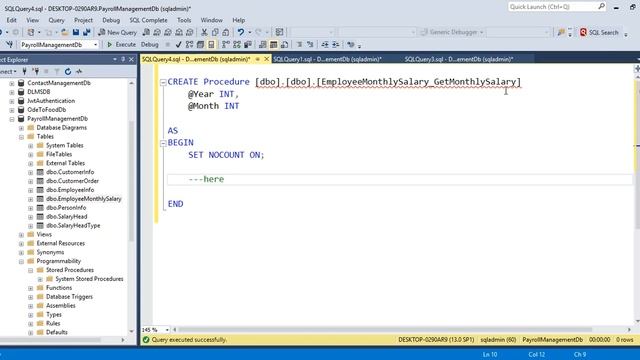640x360 pixels.
Task: Click the Save All icon
Action: coord(87,32)
